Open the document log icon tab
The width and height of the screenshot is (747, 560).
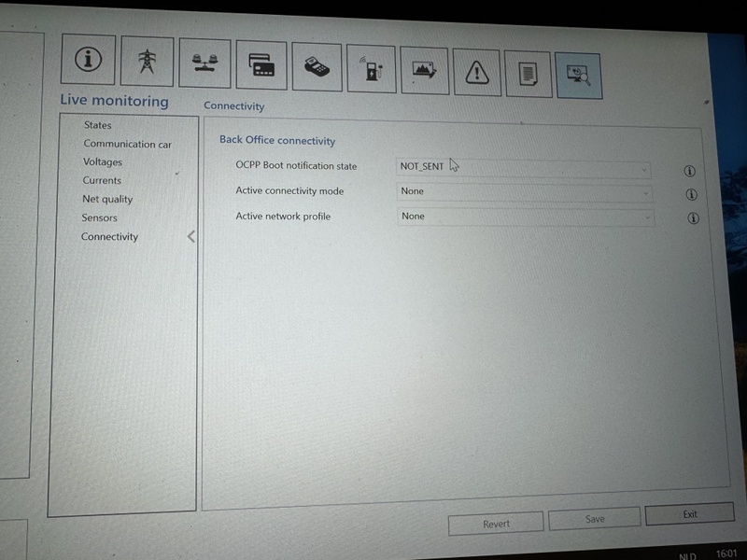tap(529, 75)
